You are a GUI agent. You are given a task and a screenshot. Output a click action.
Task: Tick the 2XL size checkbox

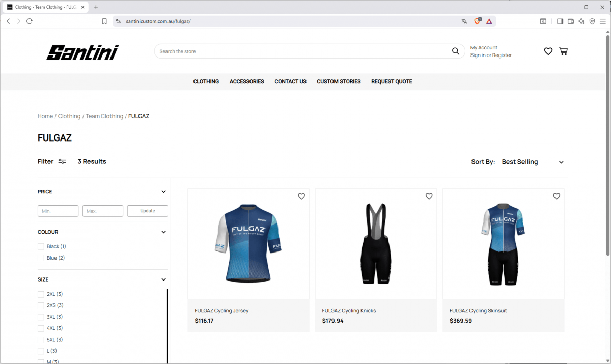coord(41,294)
